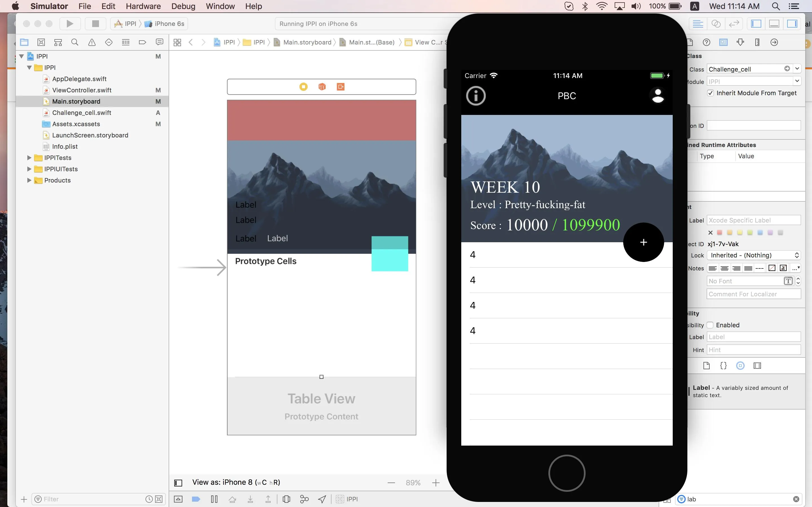This screenshot has height=507, width=812.
Task: Expand the IPPITests folder
Action: [x=29, y=158]
